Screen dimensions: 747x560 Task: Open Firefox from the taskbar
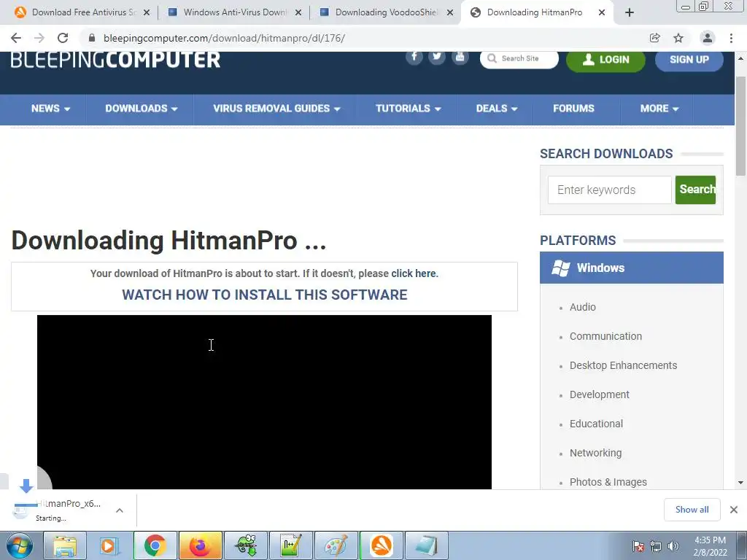coord(200,545)
